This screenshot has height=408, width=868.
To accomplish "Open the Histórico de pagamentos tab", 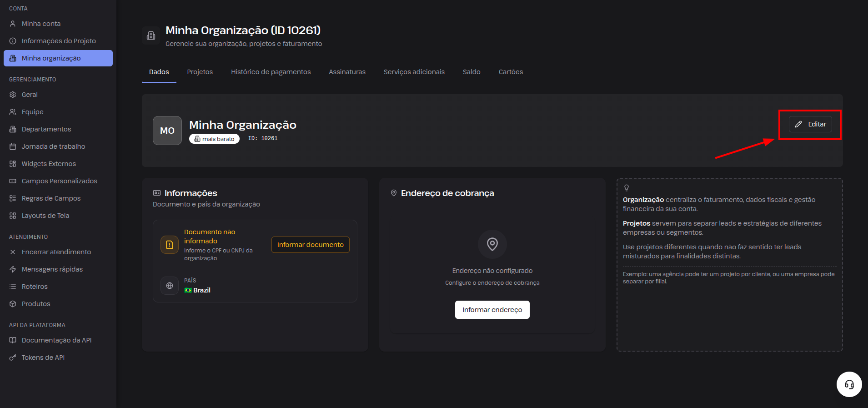I will pyautogui.click(x=271, y=72).
